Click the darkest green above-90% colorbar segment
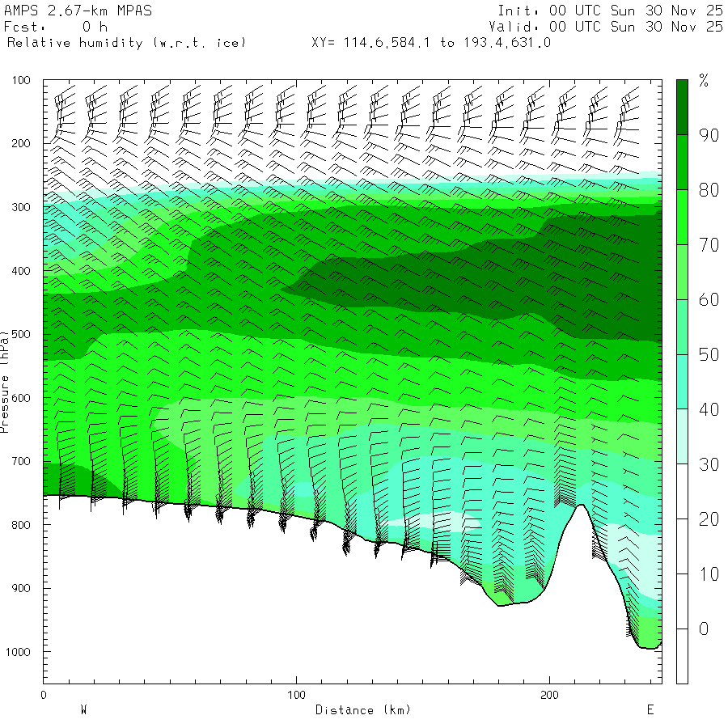Screen dimensions: 728x728 pos(682,108)
